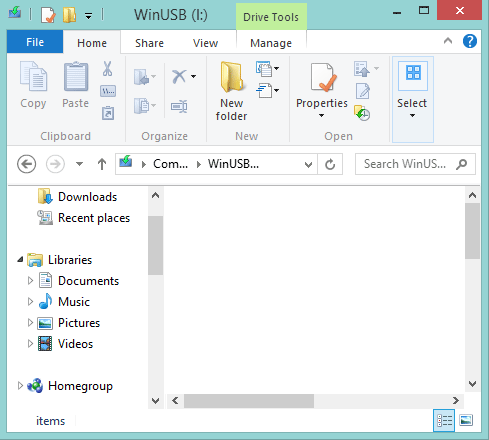Click the Copy icon in Clipboard group
This screenshot has width=489, height=440.
(x=33, y=77)
